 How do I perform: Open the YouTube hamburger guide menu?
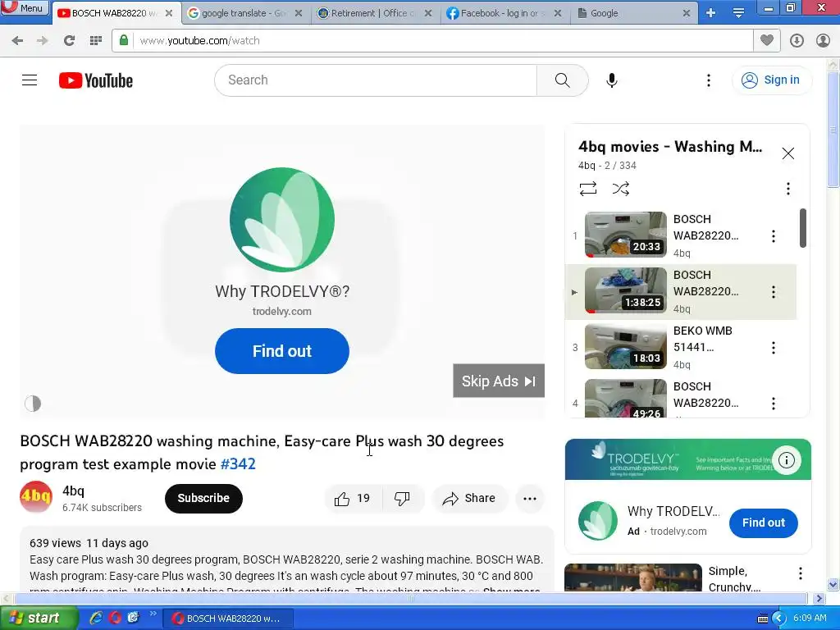pyautogui.click(x=30, y=80)
